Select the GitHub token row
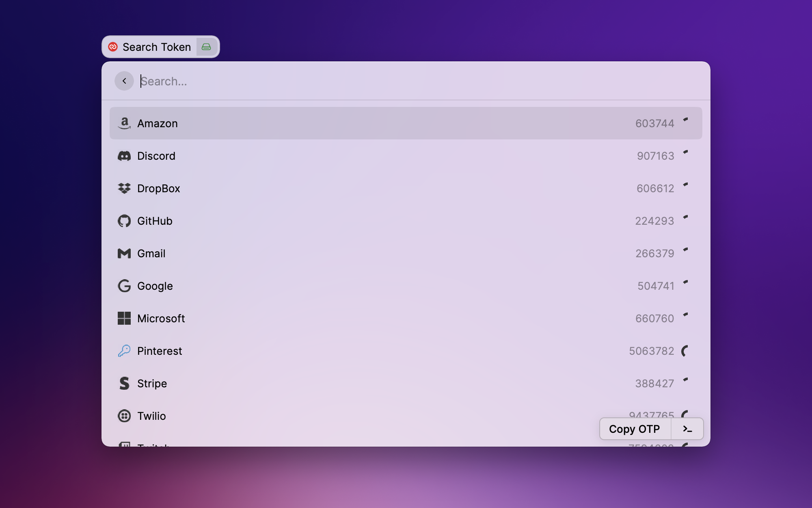 (406, 221)
